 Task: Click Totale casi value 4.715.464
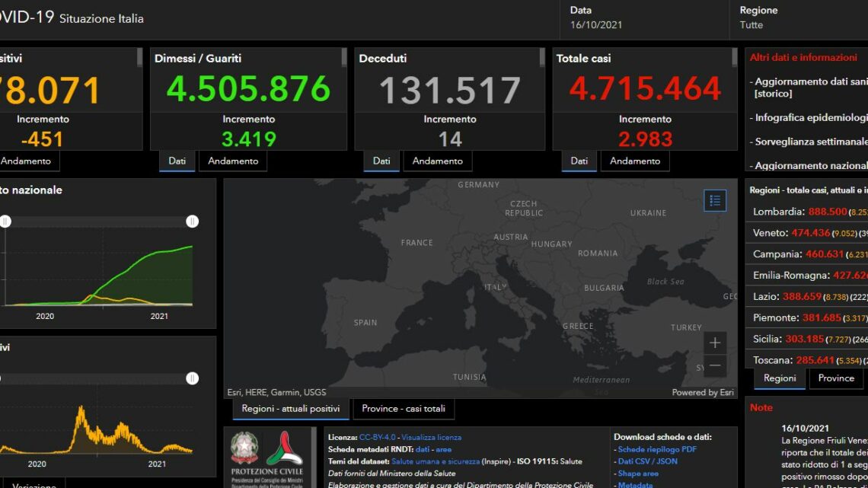click(645, 90)
